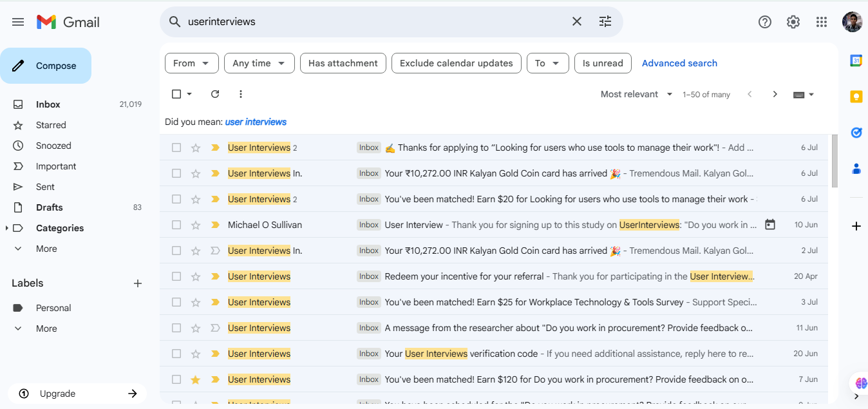
Task: Open Contacts side panel icon
Action: click(856, 169)
